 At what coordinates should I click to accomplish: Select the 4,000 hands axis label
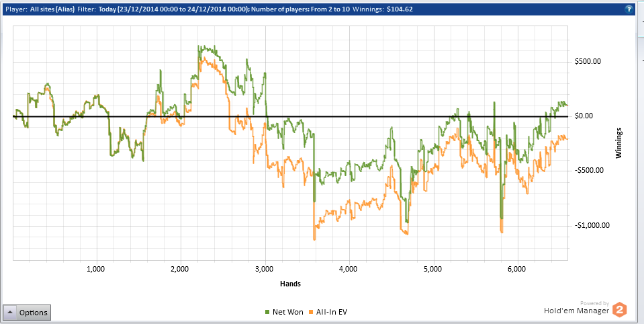[349, 270]
